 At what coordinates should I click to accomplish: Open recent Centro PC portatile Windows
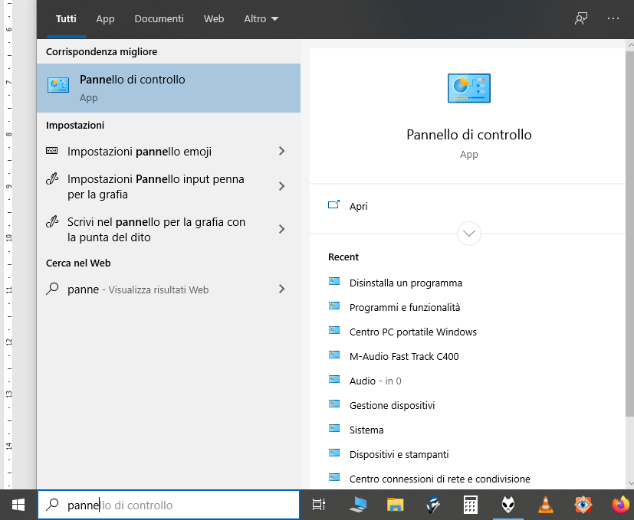tap(413, 332)
